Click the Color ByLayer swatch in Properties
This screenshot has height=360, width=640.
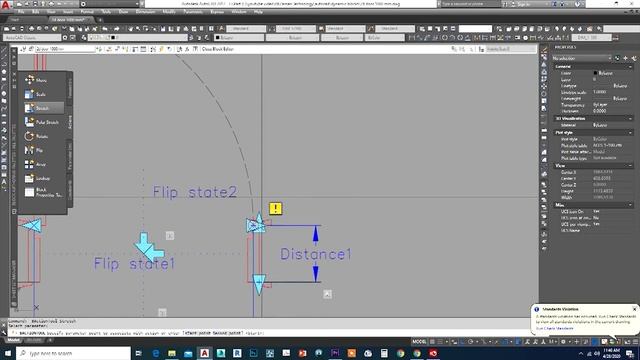(596, 73)
